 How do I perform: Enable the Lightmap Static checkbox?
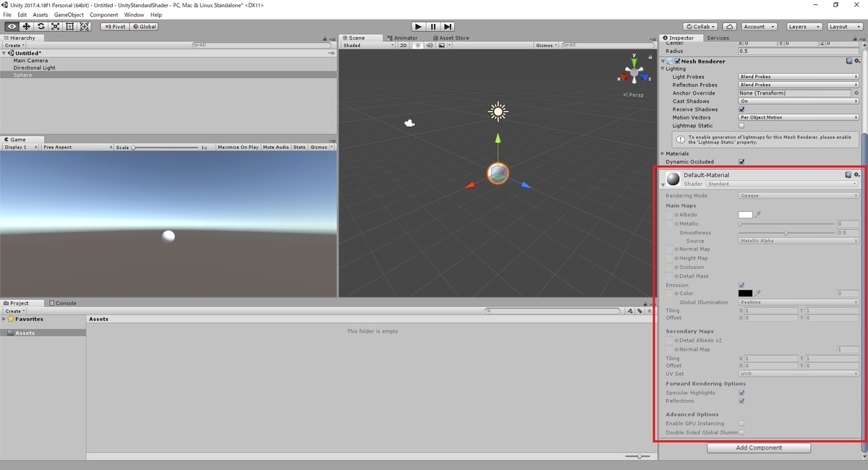pos(741,125)
